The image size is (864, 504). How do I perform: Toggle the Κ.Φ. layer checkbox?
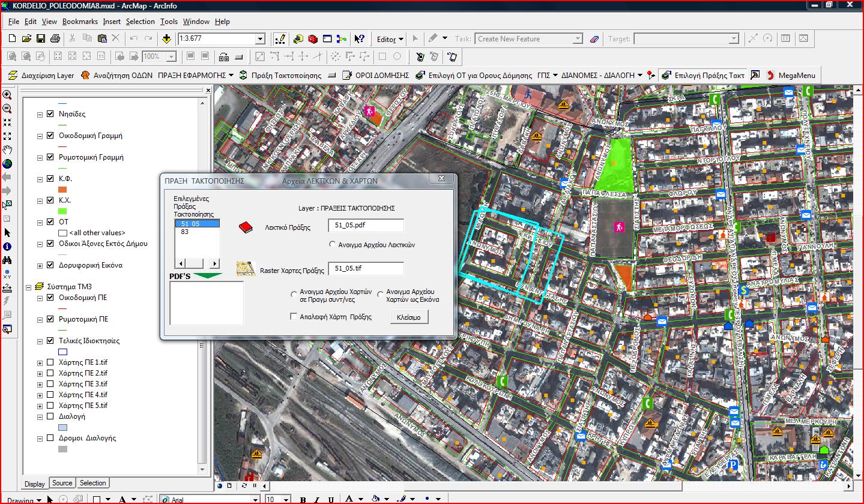(50, 179)
